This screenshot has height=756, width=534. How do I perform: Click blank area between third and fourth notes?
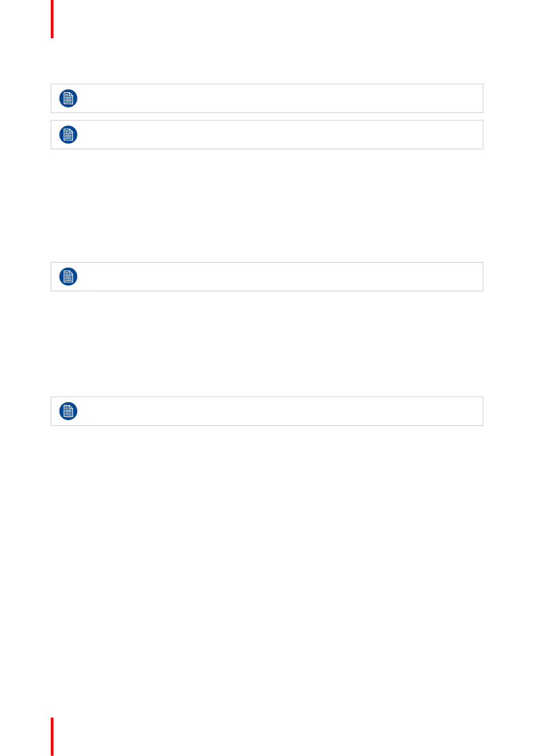(267, 344)
